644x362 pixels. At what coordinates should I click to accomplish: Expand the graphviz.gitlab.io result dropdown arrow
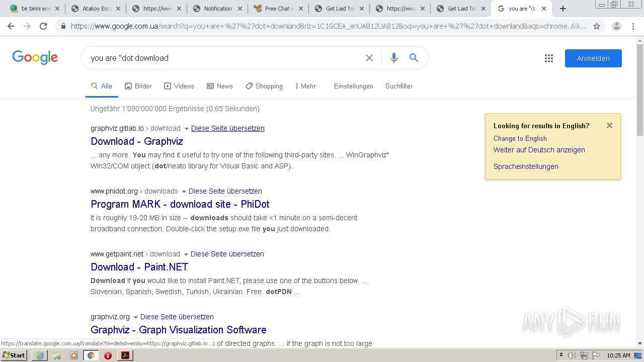click(x=187, y=129)
